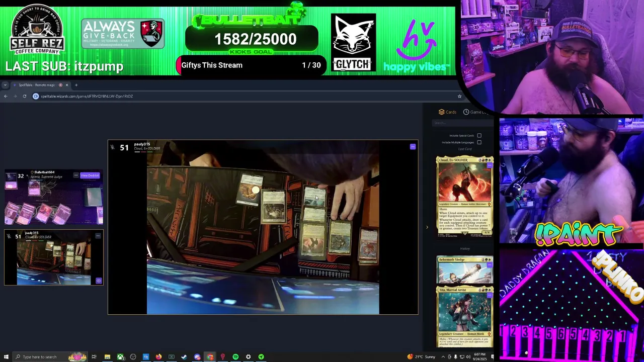The height and width of the screenshot is (362, 644).
Task: Select Behemoth Sledge in history
Action: point(465,270)
